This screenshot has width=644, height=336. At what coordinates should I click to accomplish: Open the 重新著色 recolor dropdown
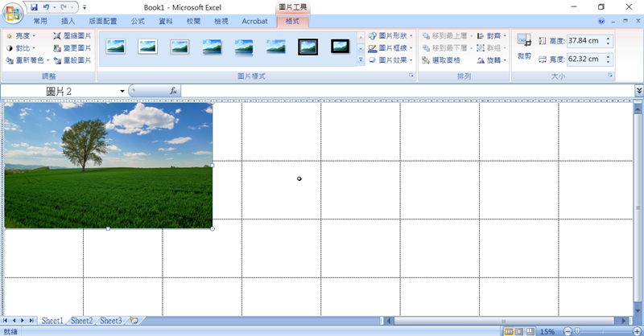pyautogui.click(x=27, y=60)
